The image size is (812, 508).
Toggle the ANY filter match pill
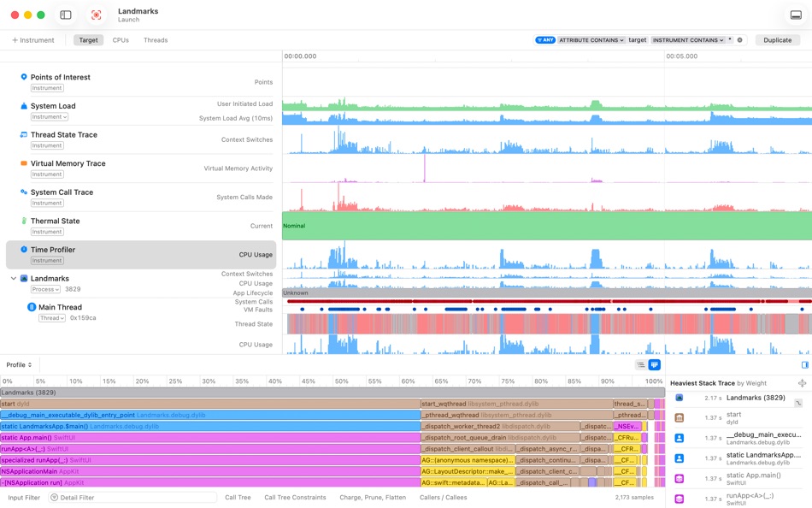[x=545, y=40]
